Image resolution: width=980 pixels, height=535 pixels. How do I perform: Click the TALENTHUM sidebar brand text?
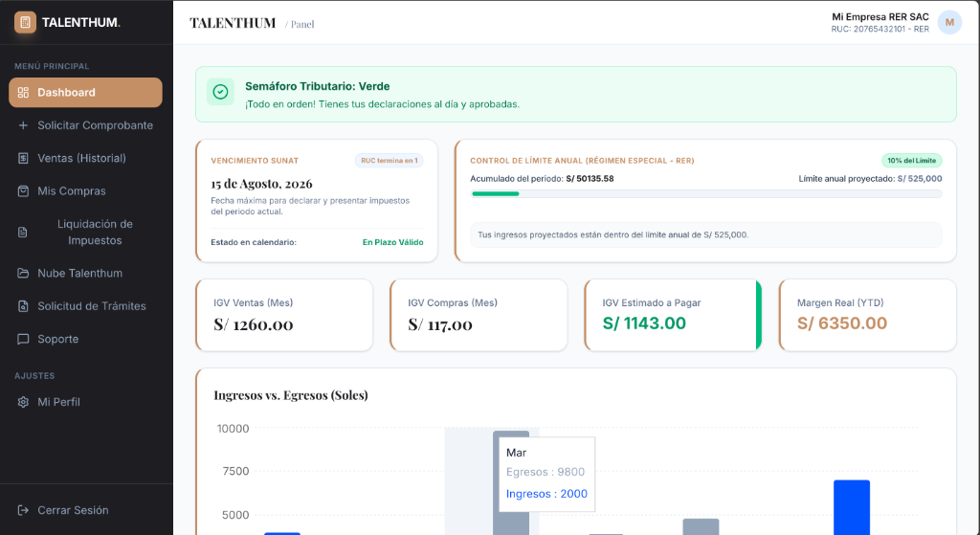(x=80, y=23)
